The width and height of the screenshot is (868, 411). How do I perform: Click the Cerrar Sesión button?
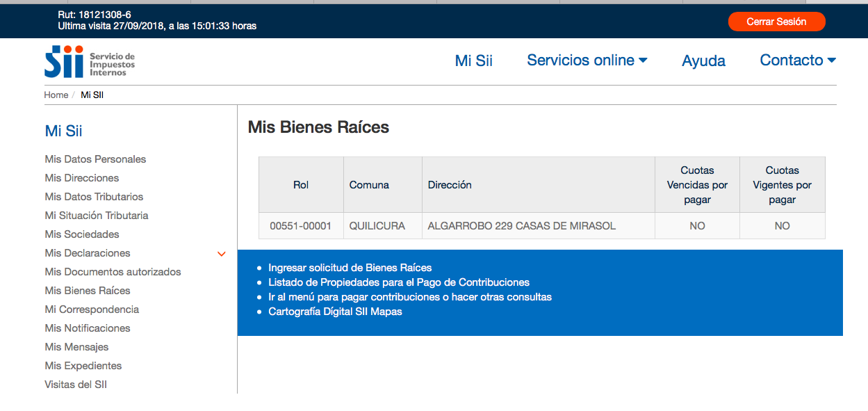click(776, 22)
